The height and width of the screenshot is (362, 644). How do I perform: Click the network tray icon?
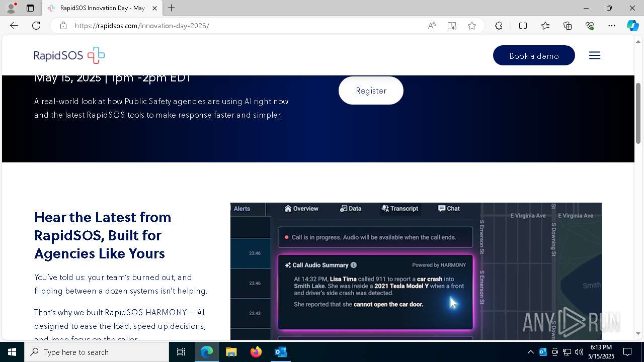coord(567,352)
